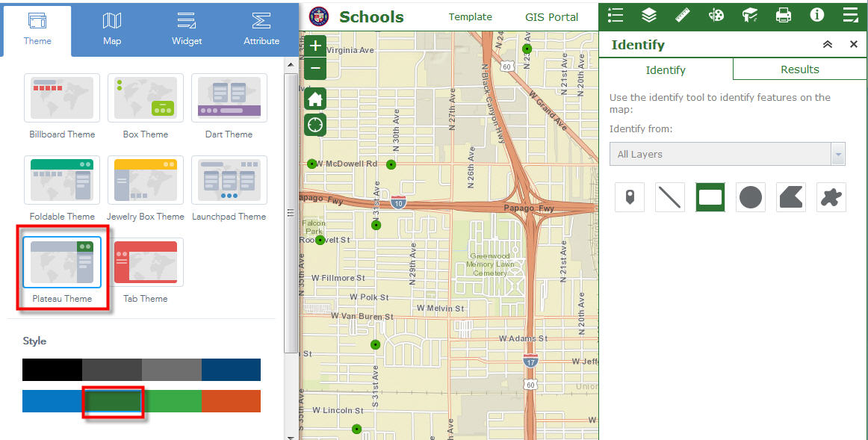Select the freehand polygon identify tool

point(831,197)
